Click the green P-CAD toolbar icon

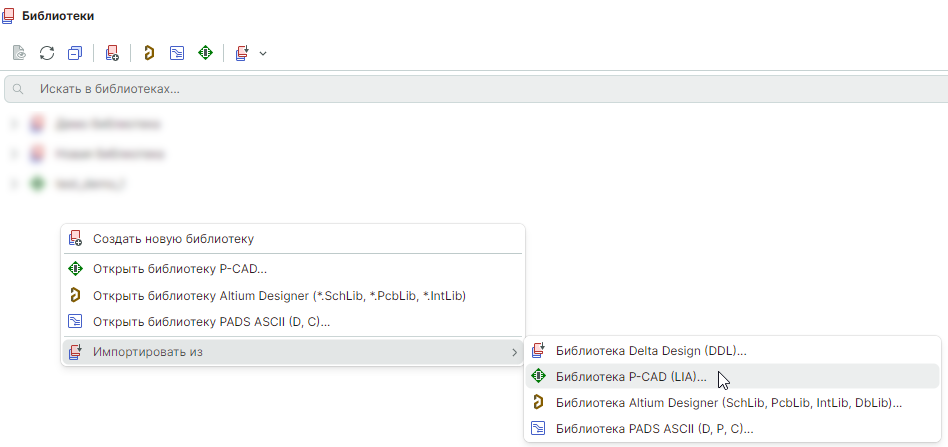point(205,52)
